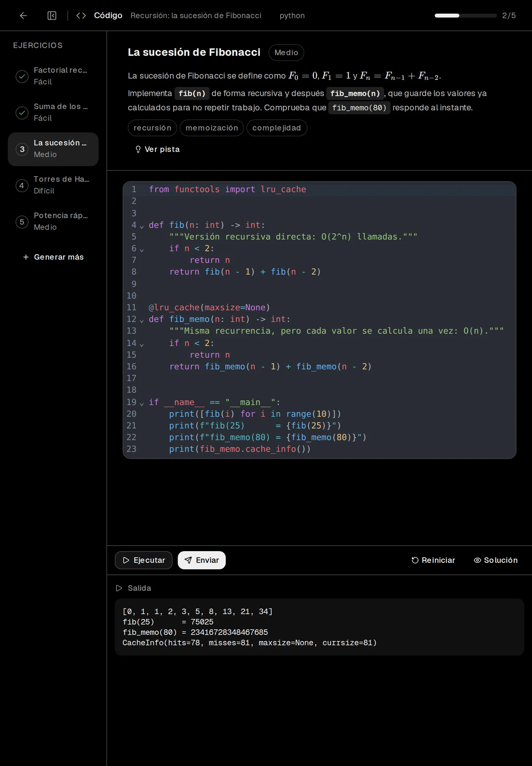Fold the if block at line 14

click(142, 345)
